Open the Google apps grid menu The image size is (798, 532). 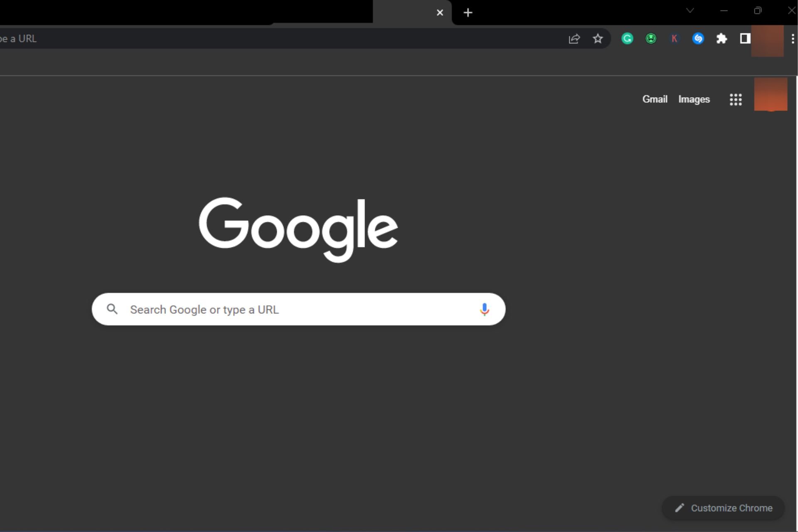pyautogui.click(x=736, y=99)
